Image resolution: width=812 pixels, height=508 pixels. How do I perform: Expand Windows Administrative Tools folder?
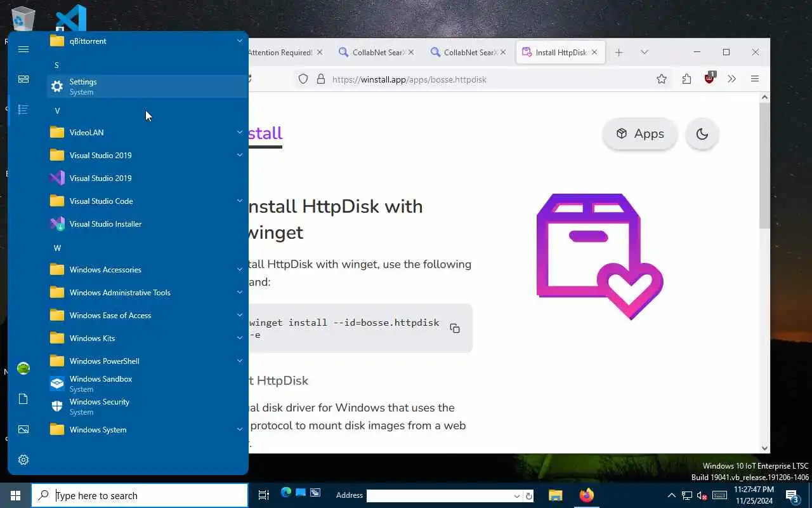point(147,292)
